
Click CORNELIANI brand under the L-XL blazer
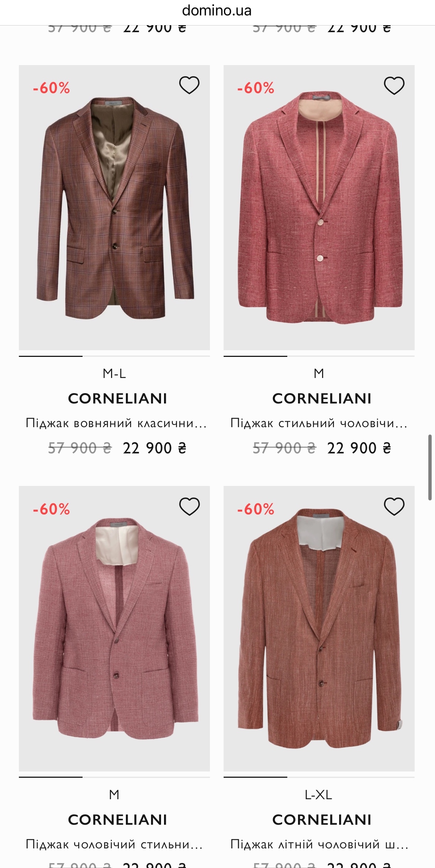(322, 820)
